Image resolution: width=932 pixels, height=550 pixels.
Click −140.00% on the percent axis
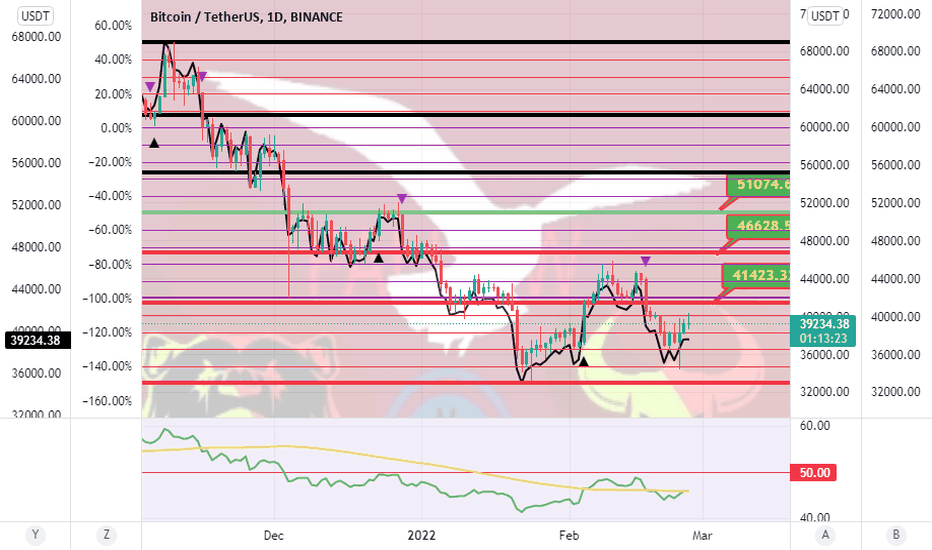108,366
